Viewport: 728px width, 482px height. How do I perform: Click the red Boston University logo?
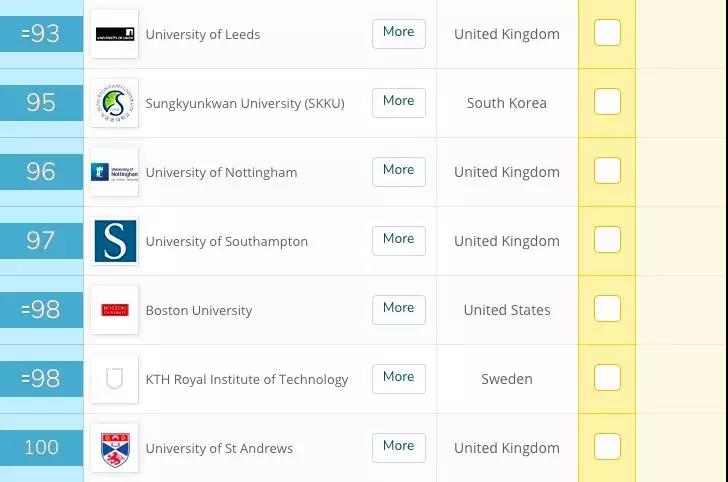(115, 310)
